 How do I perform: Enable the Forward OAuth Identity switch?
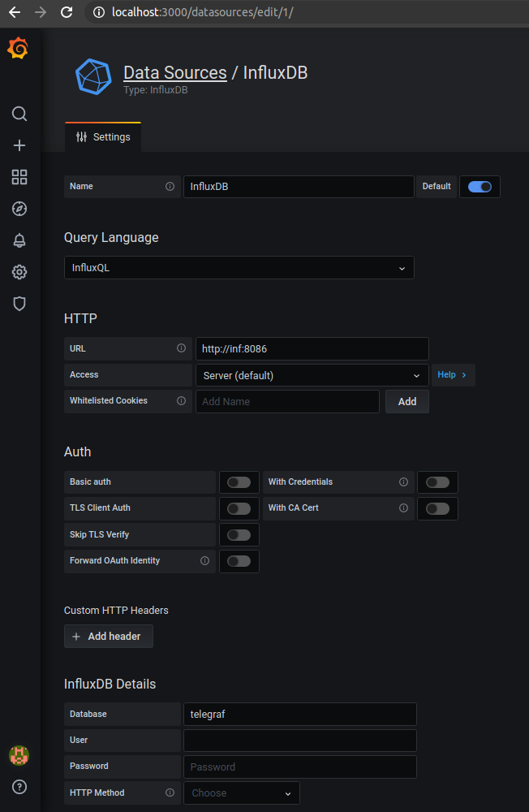pos(239,561)
